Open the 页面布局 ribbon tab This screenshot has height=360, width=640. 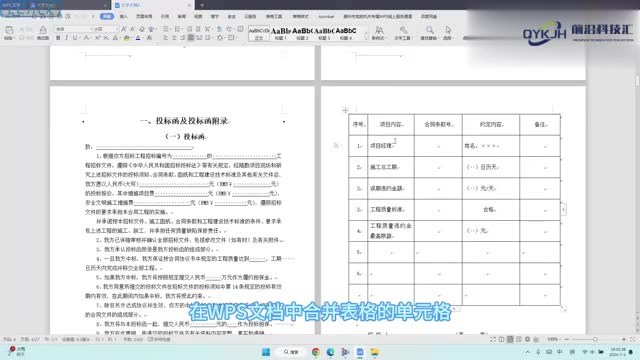tap(144, 16)
